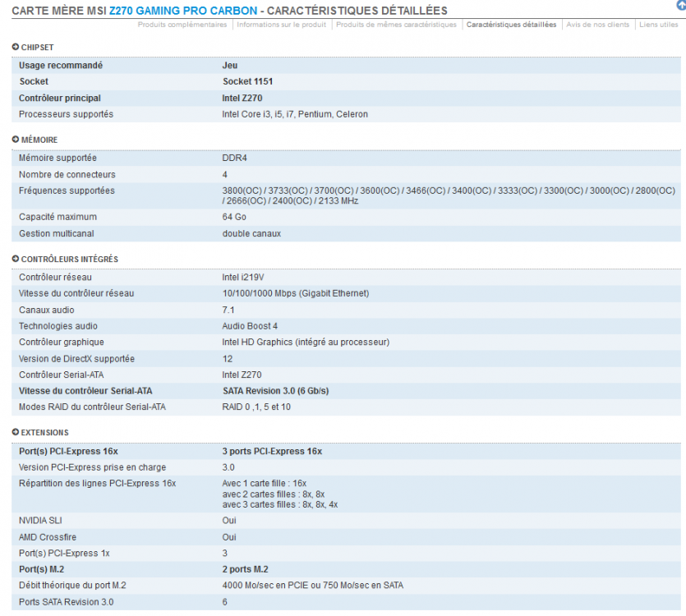Click the arrow icon beside EXTENSIONS heading
The image size is (686, 616).
pos(16,432)
